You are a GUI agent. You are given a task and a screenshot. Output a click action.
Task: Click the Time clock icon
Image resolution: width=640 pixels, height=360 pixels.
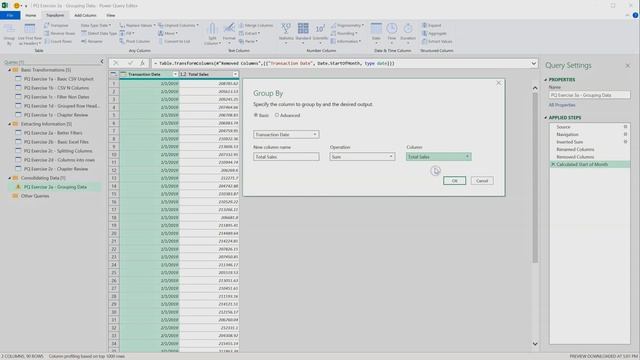(x=392, y=33)
